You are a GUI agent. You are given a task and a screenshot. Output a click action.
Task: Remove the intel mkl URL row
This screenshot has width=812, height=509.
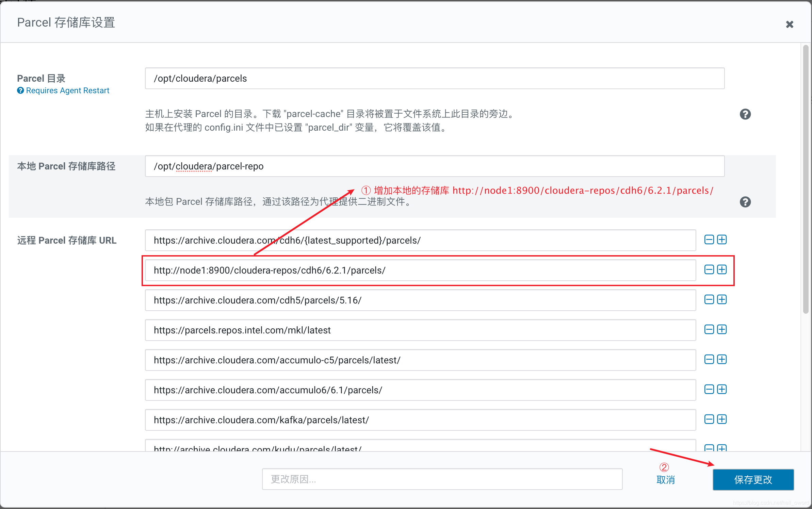pyautogui.click(x=709, y=329)
